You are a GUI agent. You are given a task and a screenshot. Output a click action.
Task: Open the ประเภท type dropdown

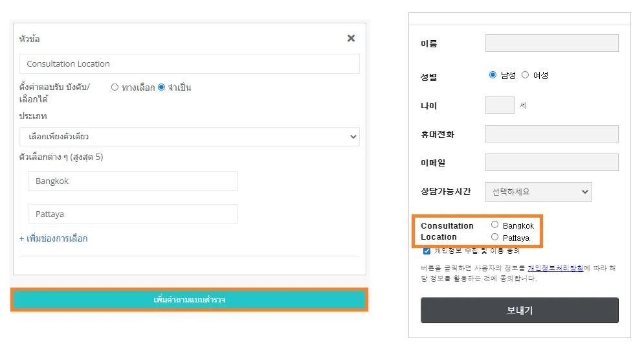coord(189,137)
